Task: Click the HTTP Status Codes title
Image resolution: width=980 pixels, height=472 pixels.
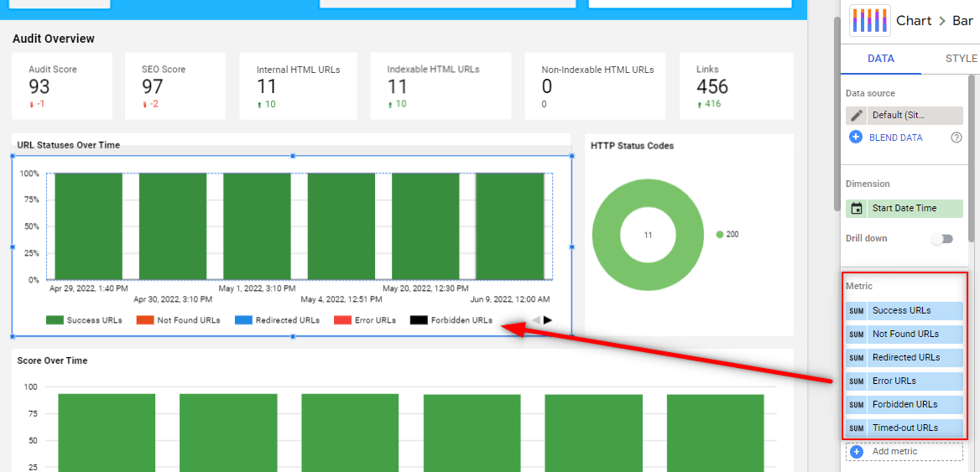Action: click(x=633, y=146)
